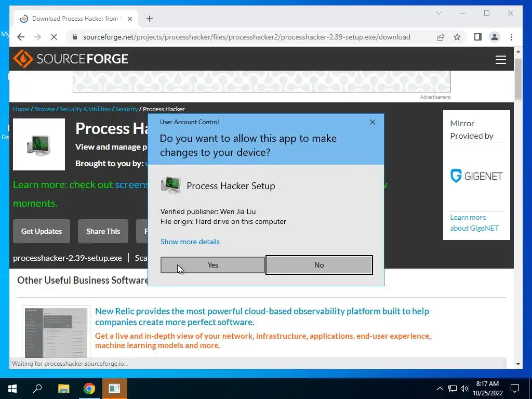Click the page vertical scrollbar thumb

click(x=518, y=79)
